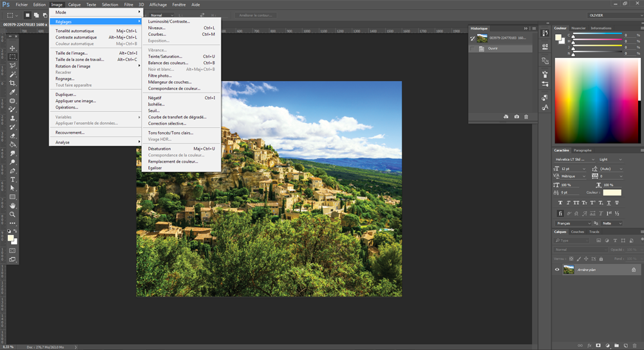Swap foreground and background colors

coord(16,232)
